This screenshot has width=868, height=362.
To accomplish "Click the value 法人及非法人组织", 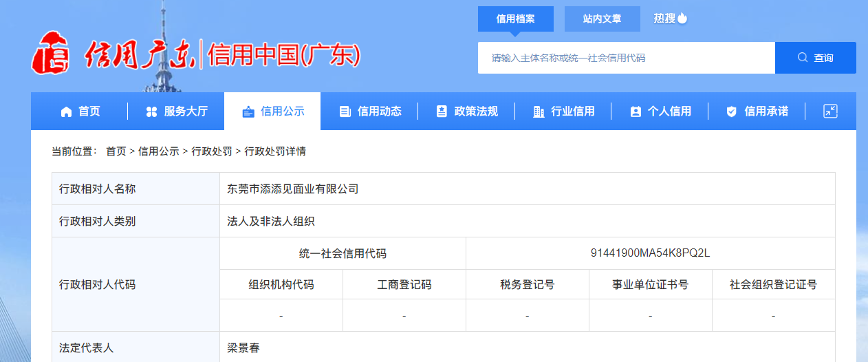I will coord(271,221).
